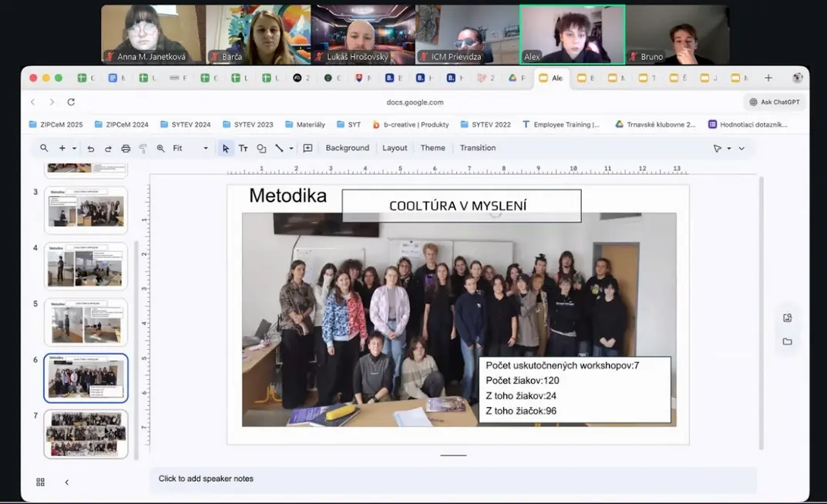This screenshot has width=827, height=504.
Task: Print the presentation
Action: click(x=126, y=148)
